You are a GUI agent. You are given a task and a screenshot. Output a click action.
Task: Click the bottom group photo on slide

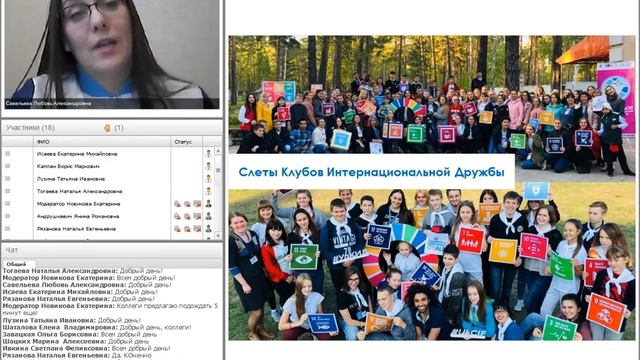click(x=432, y=264)
